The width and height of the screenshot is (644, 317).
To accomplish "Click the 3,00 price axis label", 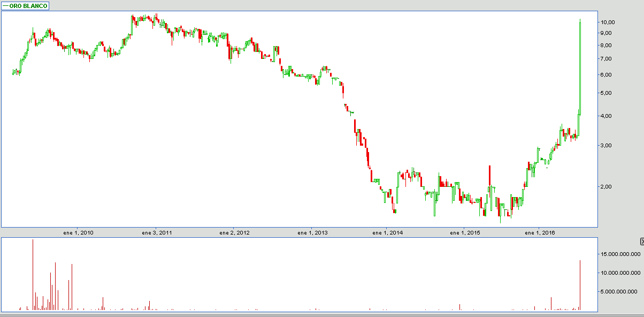I will coord(606,146).
